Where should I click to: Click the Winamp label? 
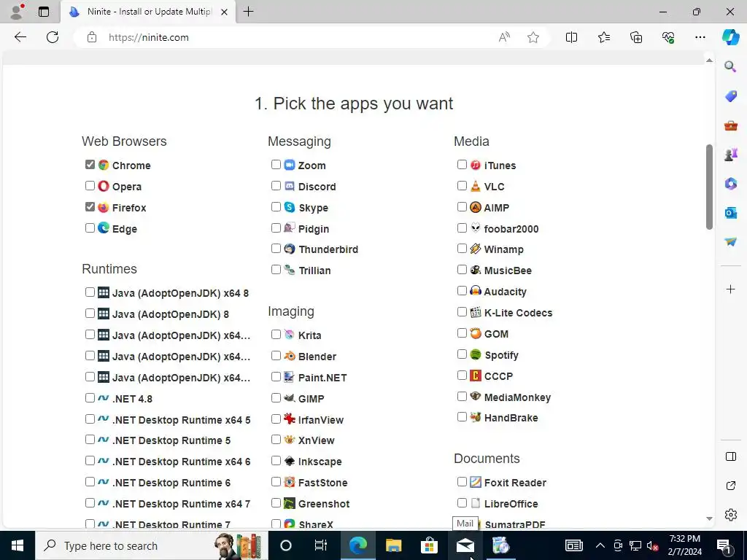(x=503, y=249)
